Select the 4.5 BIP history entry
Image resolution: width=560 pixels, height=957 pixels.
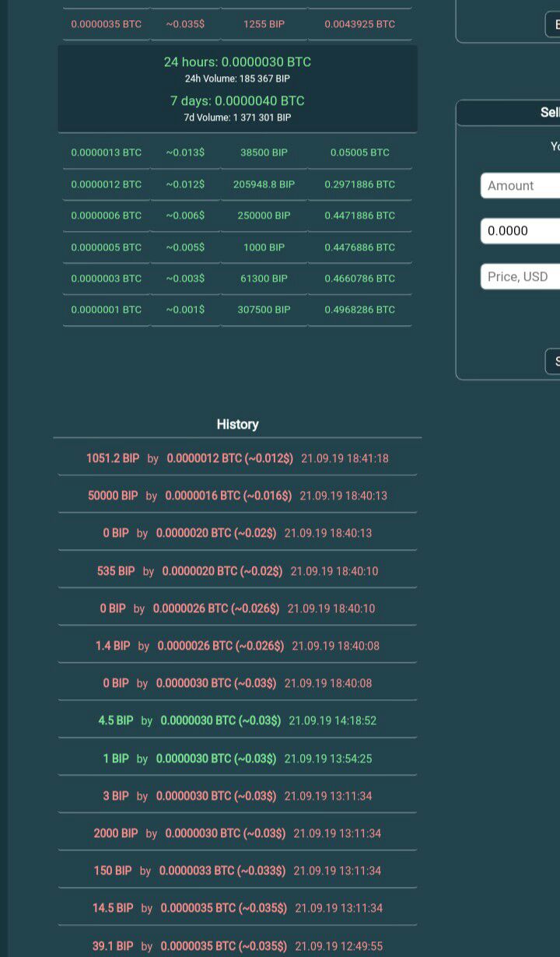point(237,720)
